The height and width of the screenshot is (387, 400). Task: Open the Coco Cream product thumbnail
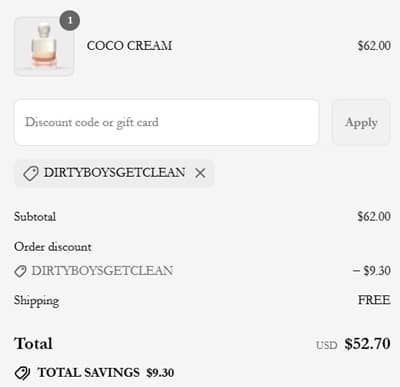44,47
